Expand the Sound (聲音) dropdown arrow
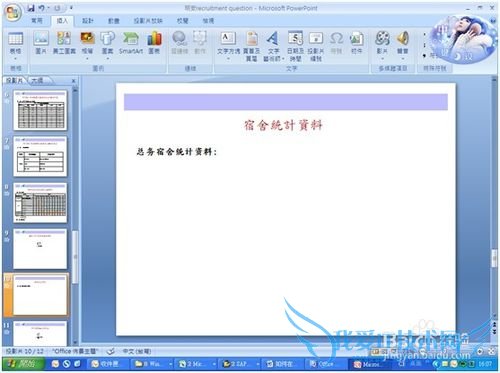The width and height of the screenshot is (500, 373). pyautogui.click(x=403, y=59)
